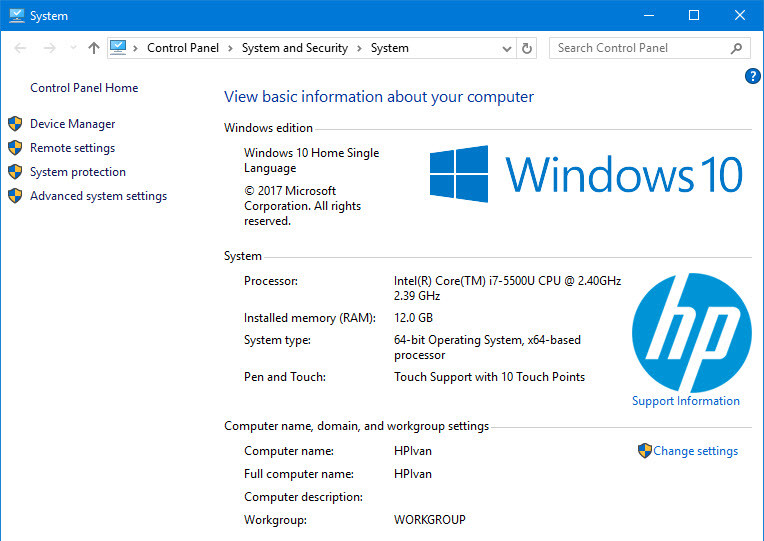764x541 pixels.
Task: Click the Forward navigation arrow
Action: click(47, 48)
